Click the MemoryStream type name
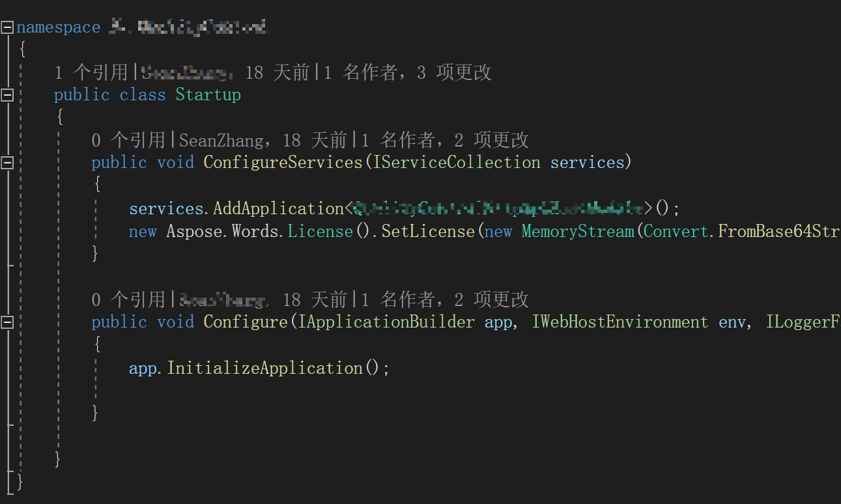The width and height of the screenshot is (841, 504). pyautogui.click(x=578, y=231)
